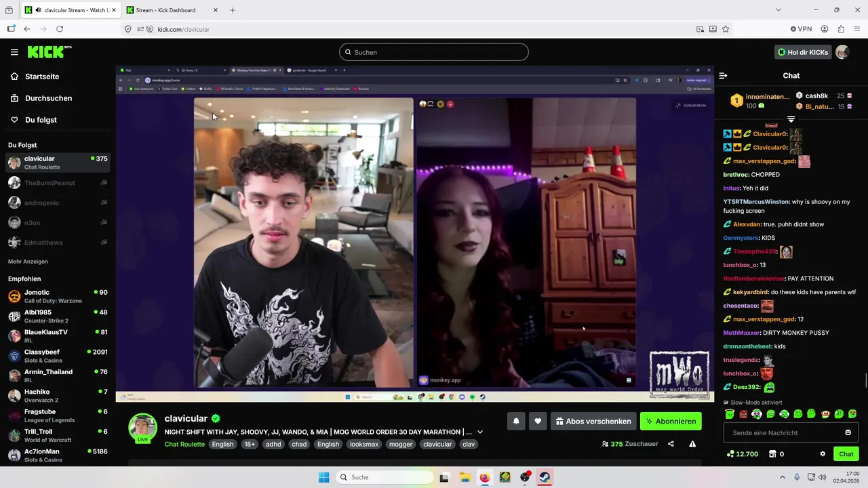Click the looksmax tag

click(x=364, y=444)
